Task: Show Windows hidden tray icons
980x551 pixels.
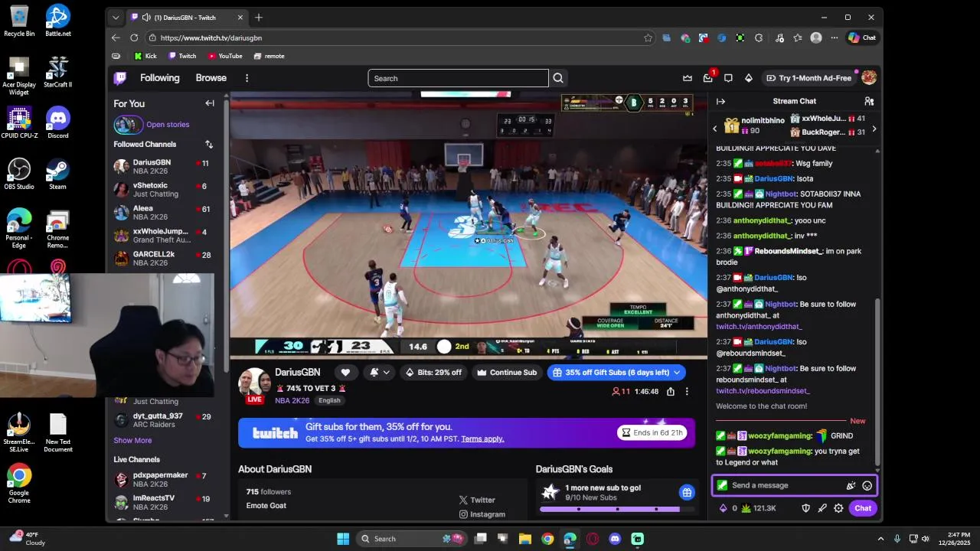Action: (x=880, y=539)
